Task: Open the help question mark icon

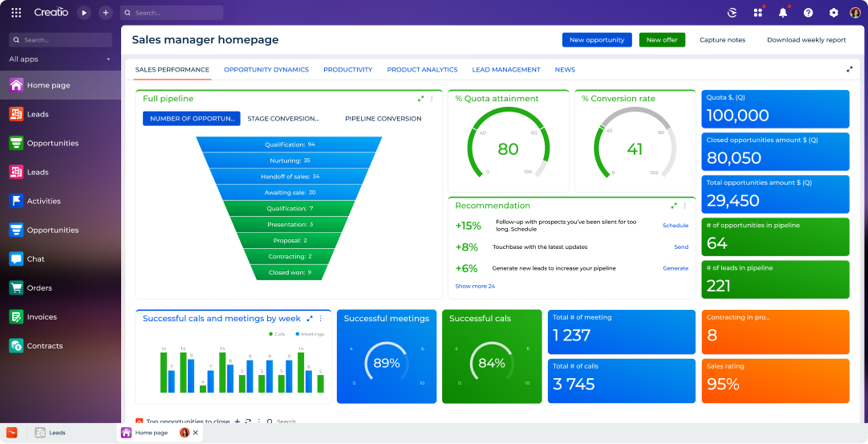Action: 808,13
